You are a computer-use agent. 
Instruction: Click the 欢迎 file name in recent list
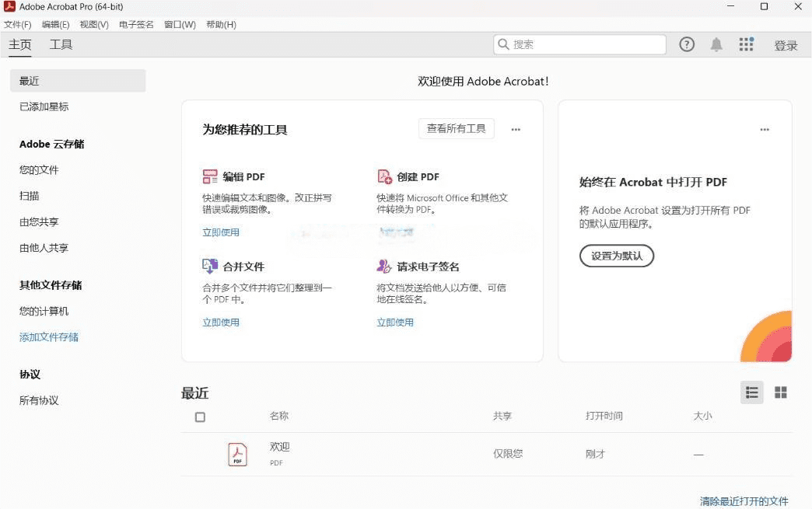click(280, 446)
